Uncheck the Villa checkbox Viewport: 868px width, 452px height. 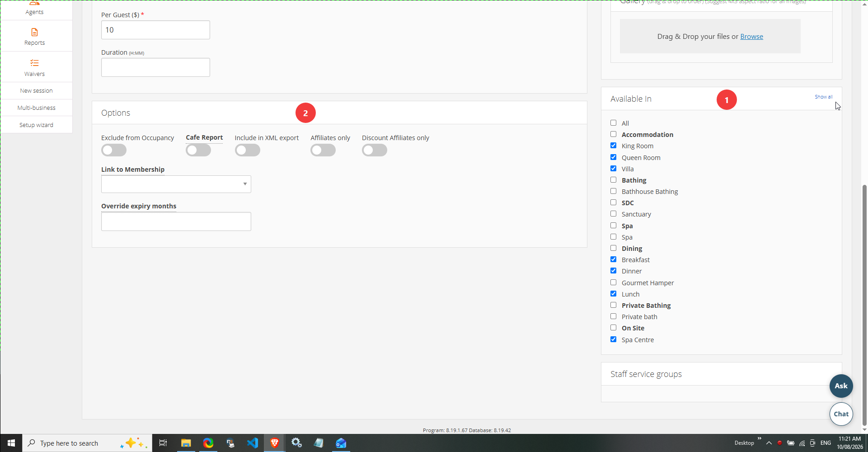[x=613, y=169]
